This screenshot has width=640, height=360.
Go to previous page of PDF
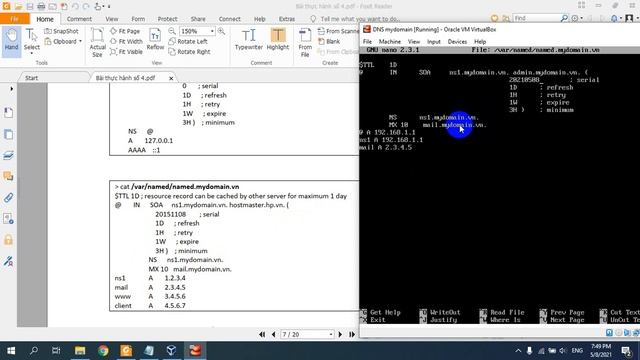tap(273, 334)
